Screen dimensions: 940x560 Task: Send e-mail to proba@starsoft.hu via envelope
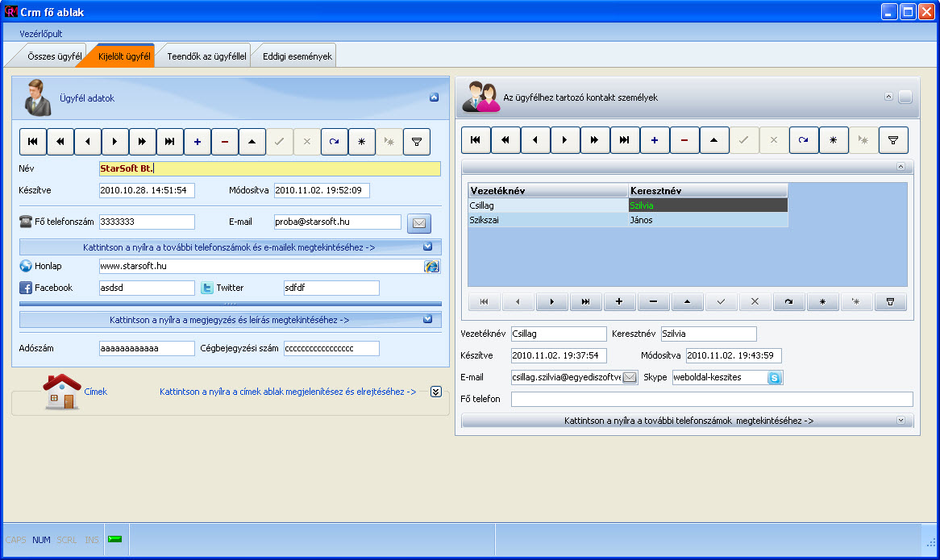coord(419,223)
